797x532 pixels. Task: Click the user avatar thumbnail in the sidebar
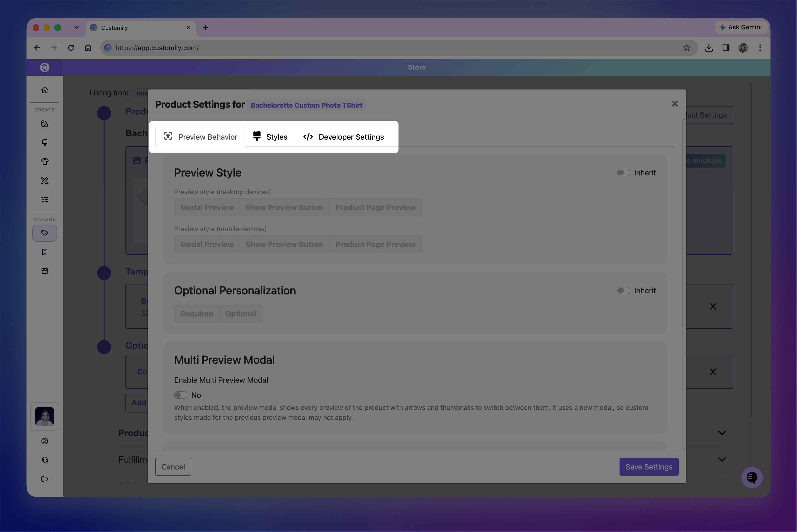(x=44, y=416)
